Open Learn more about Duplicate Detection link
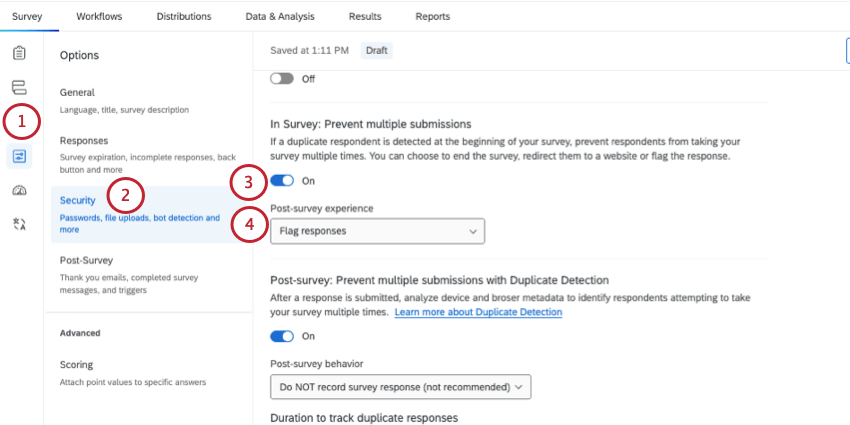 tap(478, 312)
